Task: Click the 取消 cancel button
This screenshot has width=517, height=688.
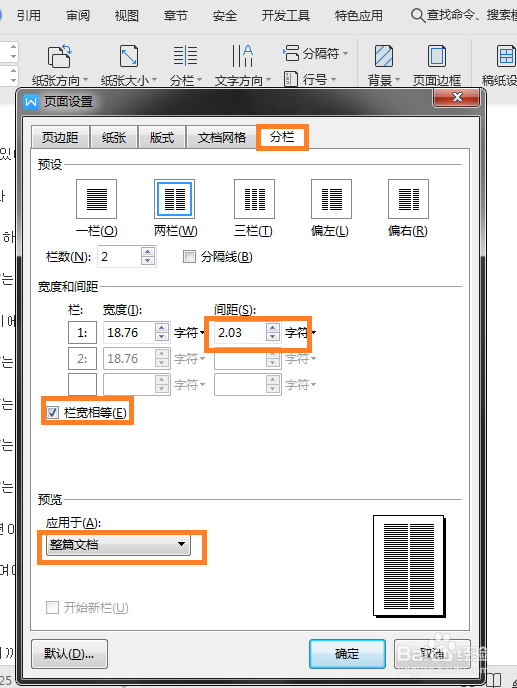Action: [432, 654]
